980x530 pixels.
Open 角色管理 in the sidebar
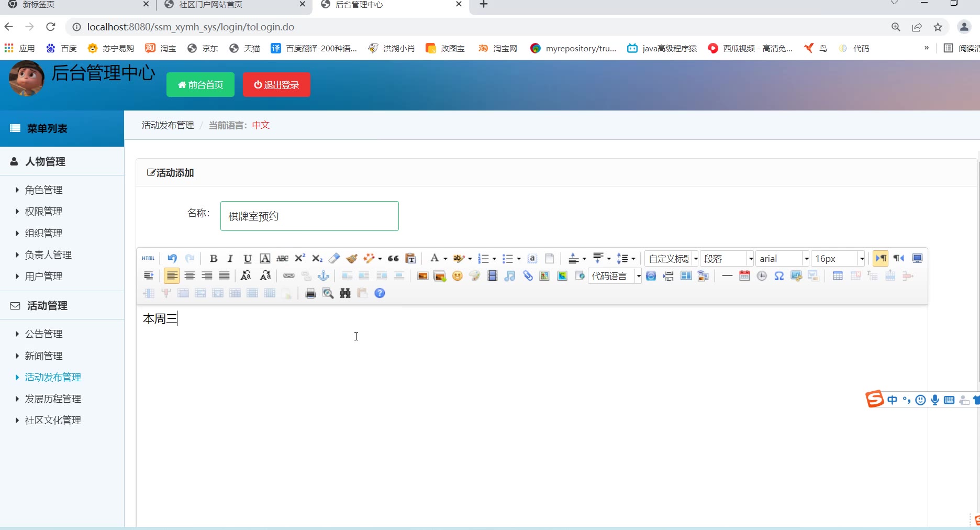43,190
